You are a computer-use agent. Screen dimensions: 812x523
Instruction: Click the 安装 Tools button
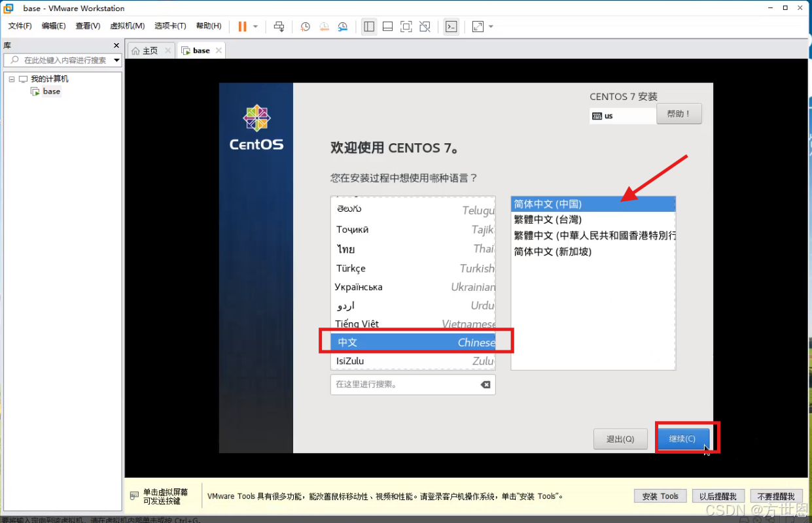661,496
